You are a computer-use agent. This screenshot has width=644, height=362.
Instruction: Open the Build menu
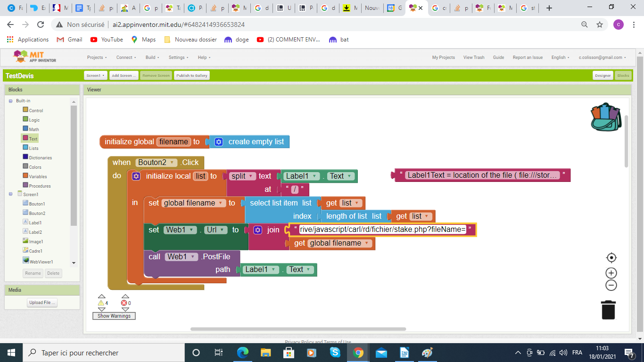pyautogui.click(x=152, y=58)
